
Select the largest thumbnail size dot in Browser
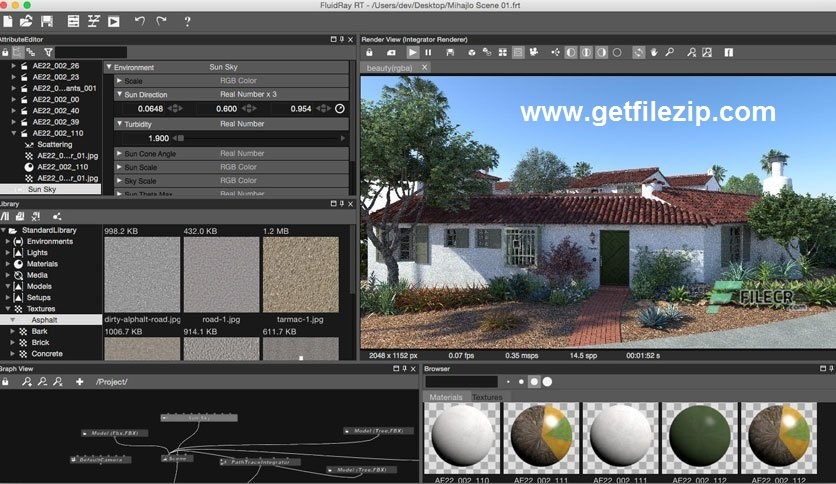click(547, 382)
